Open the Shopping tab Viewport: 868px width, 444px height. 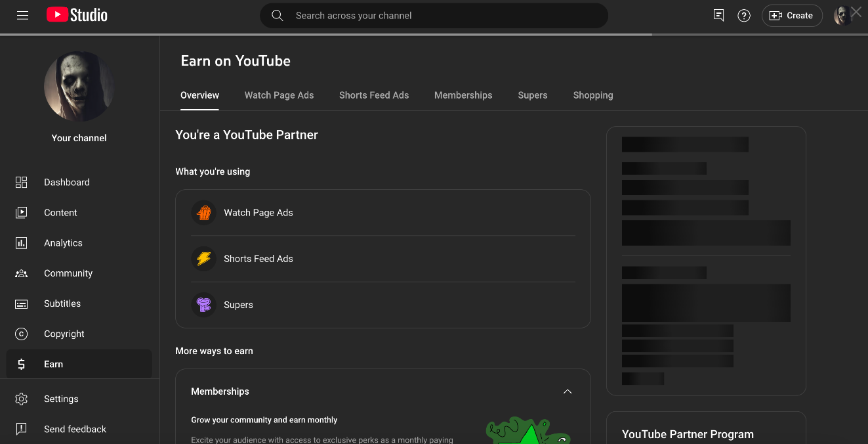tap(593, 95)
